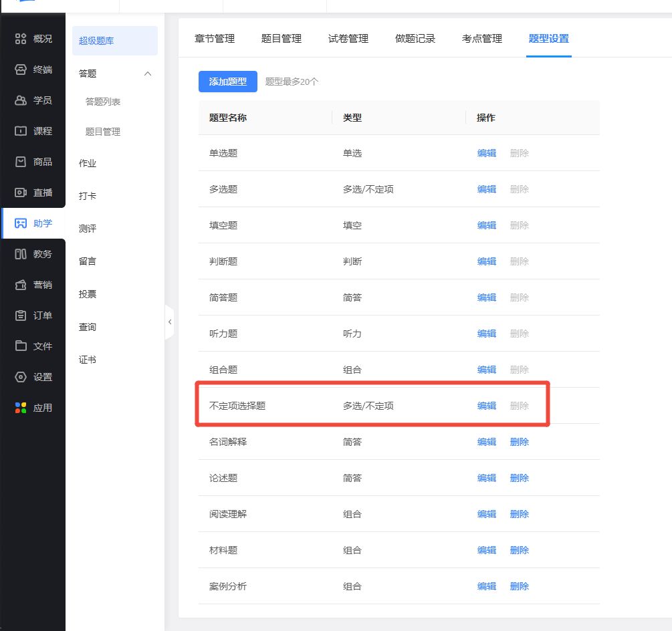Click the 概况 overview icon in sidebar
Image resolution: width=672 pixels, height=631 pixels.
pos(21,39)
